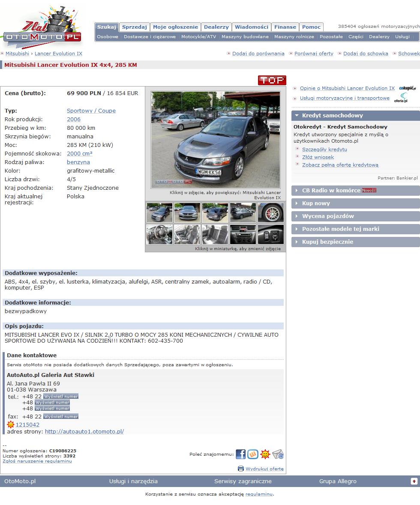Open the Finanse tab
The width and height of the screenshot is (420, 505).
coord(285,27)
